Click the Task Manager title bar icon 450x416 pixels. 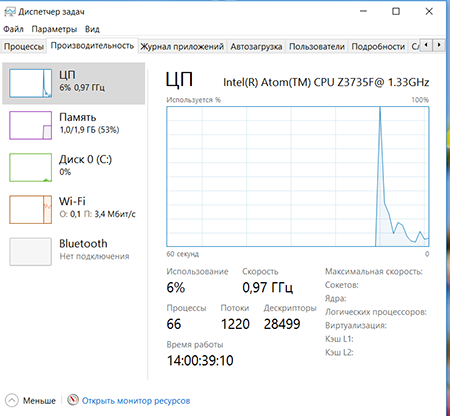[10, 12]
